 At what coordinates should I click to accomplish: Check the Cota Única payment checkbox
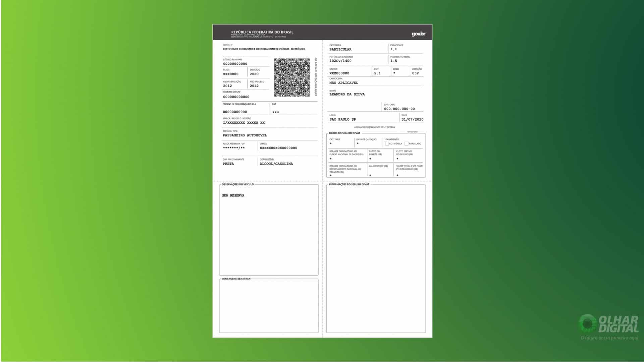click(387, 143)
